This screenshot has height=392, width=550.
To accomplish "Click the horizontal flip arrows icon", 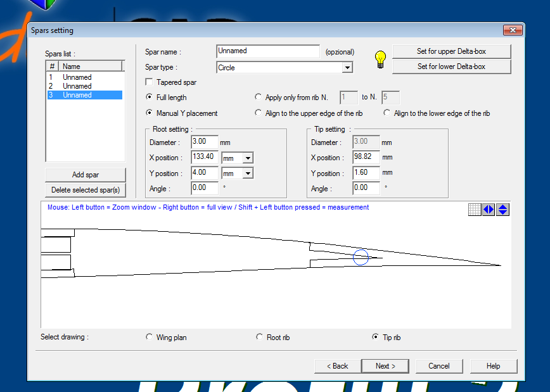I will click(x=489, y=210).
